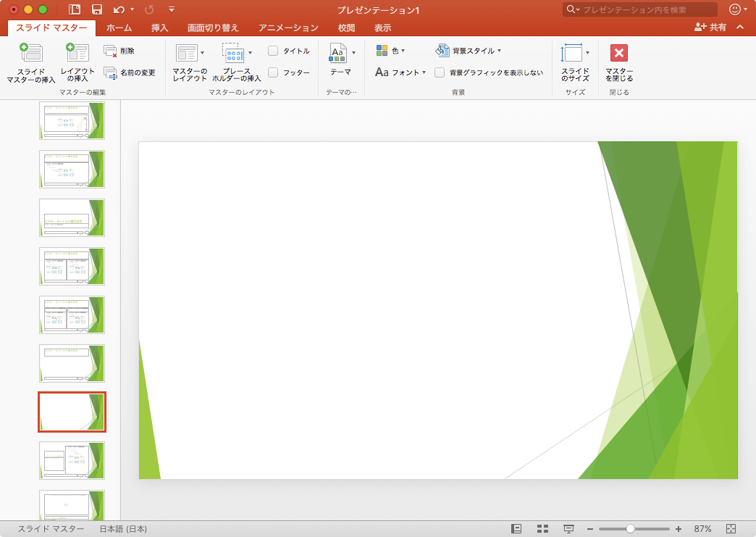Click Slide Size (スライドのサイズ) icon

pyautogui.click(x=572, y=53)
